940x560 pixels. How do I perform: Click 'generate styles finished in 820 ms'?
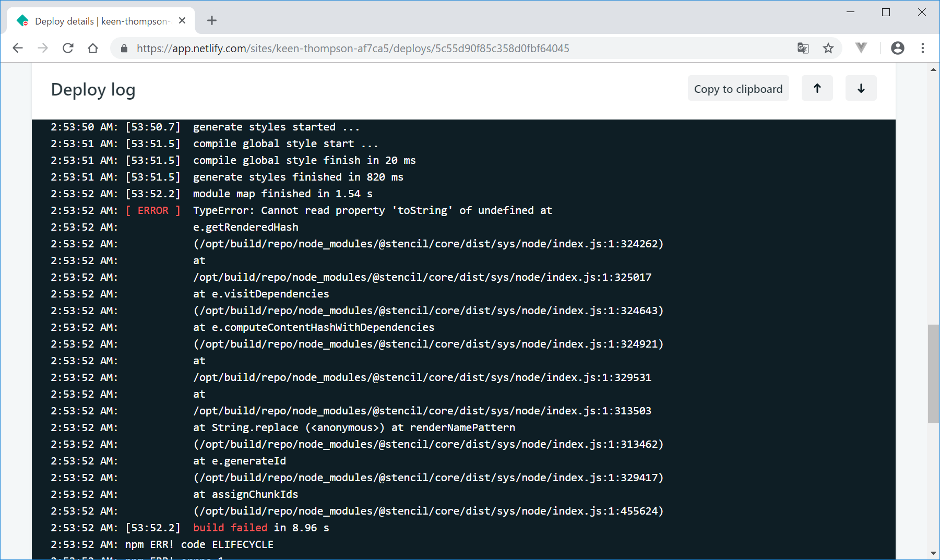click(x=298, y=177)
